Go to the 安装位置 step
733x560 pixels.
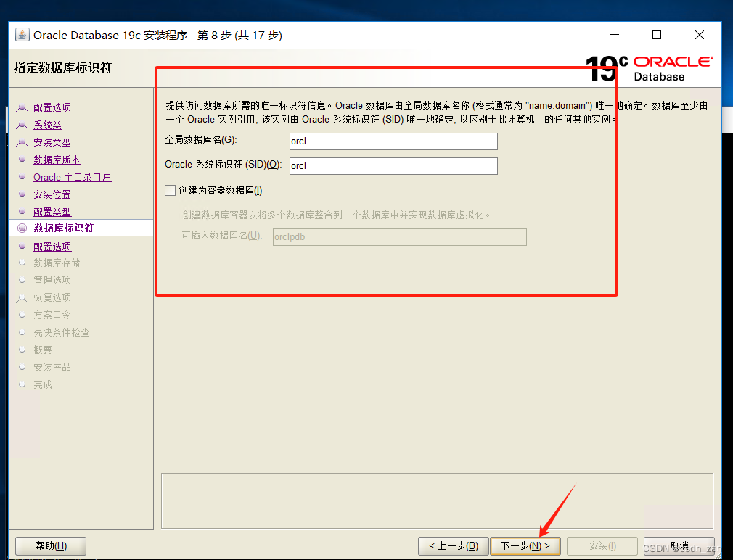pos(52,194)
